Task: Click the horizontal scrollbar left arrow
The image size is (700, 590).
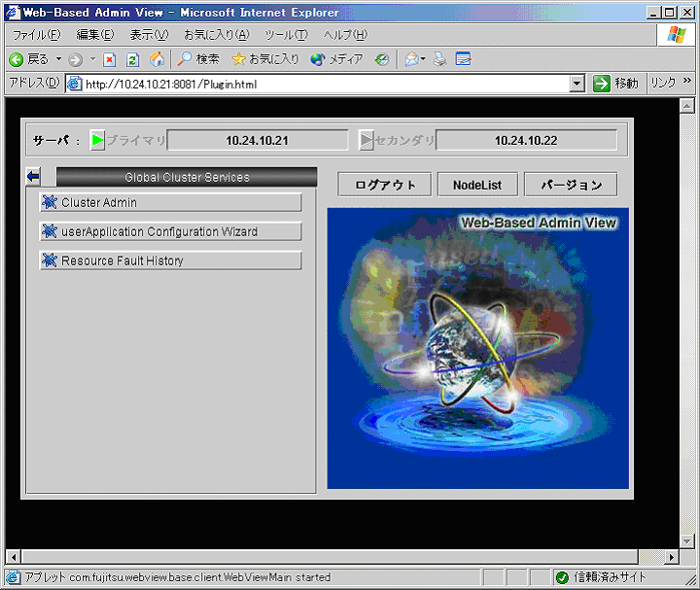Action: (x=14, y=557)
